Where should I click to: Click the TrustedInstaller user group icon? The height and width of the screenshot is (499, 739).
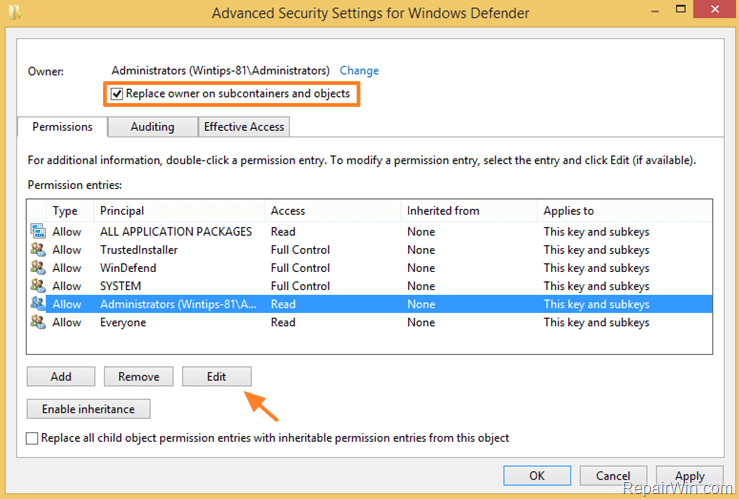coord(38,249)
